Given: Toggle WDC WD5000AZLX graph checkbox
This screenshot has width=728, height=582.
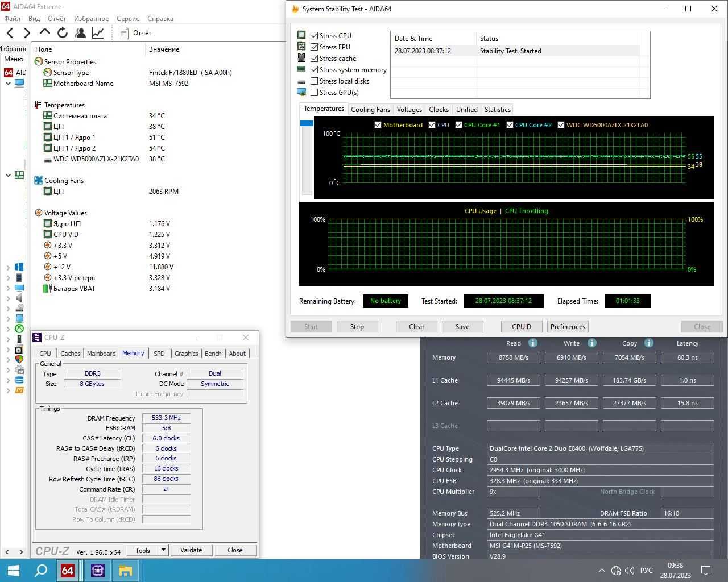Looking at the screenshot, I should point(561,125).
